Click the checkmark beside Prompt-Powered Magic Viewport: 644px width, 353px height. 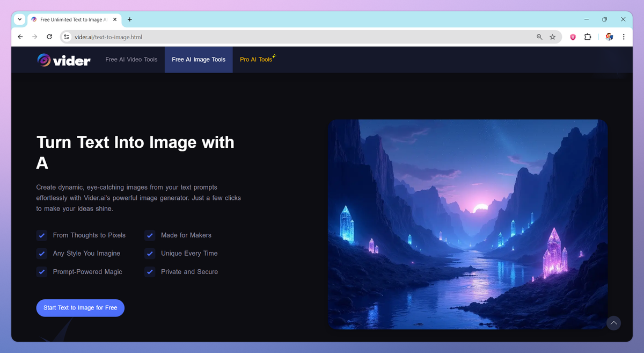point(41,272)
